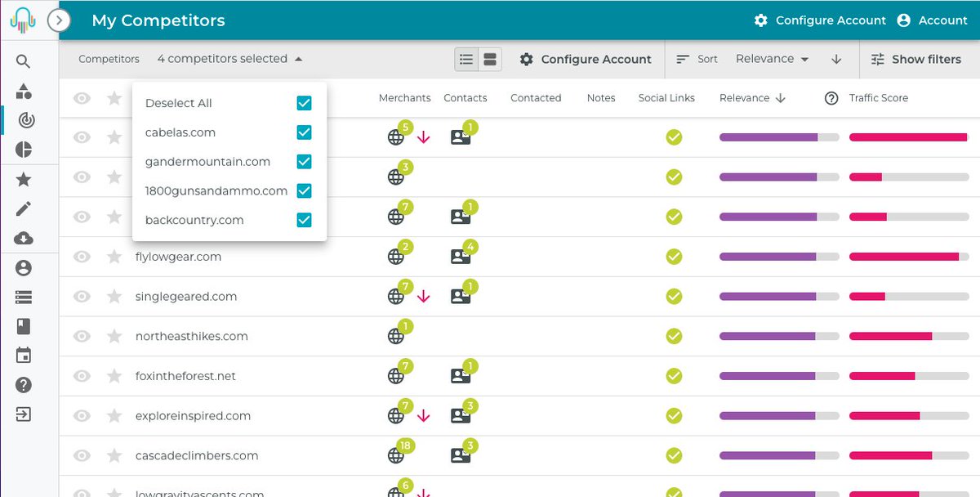Open singlegeared.com domain link
The height and width of the screenshot is (497, 980).
pyautogui.click(x=186, y=297)
